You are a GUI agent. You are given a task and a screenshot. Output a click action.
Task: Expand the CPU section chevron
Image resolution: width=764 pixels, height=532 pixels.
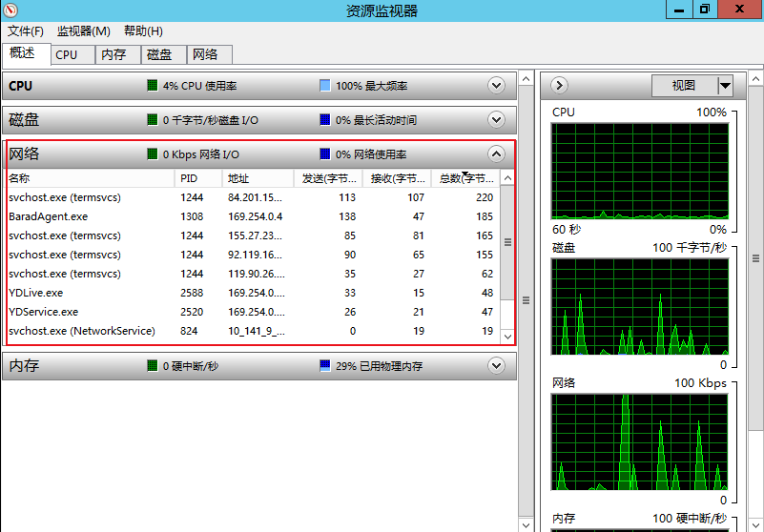(496, 86)
